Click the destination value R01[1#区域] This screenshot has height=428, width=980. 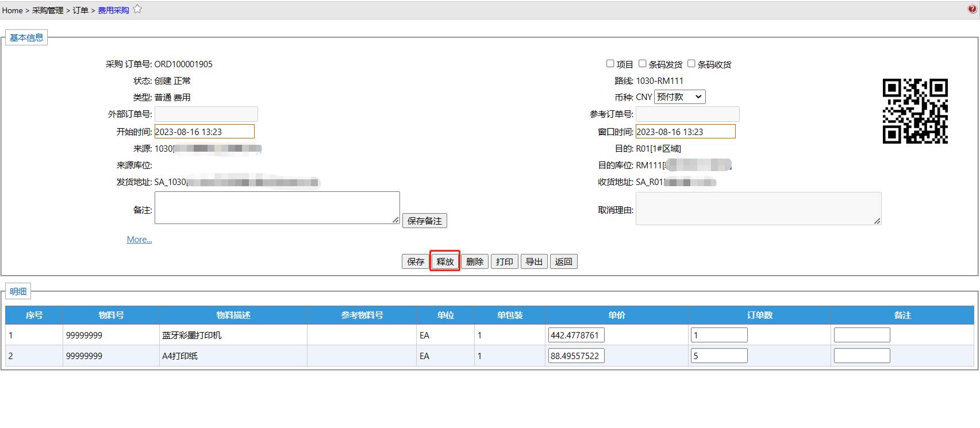658,148
